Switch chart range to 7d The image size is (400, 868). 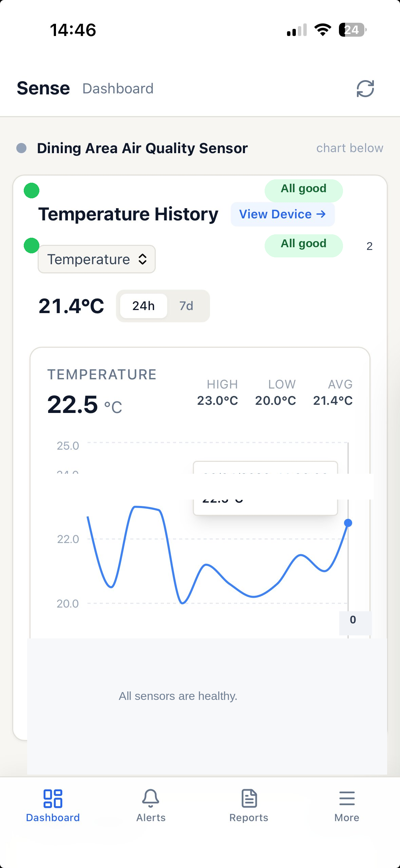[186, 306]
